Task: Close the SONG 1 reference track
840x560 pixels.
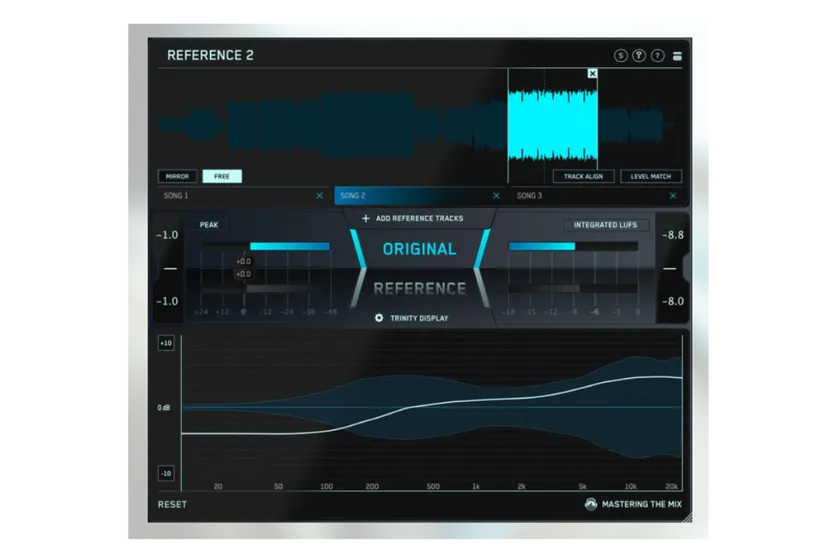Action: point(320,196)
